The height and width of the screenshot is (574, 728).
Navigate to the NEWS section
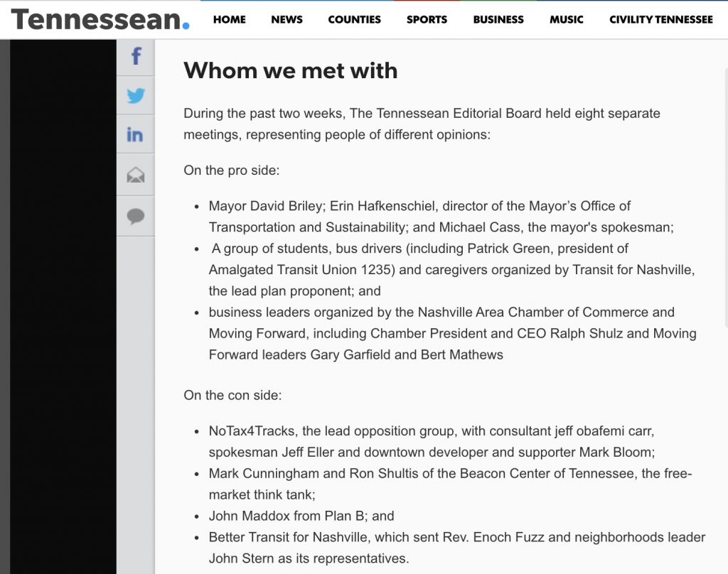tap(287, 20)
